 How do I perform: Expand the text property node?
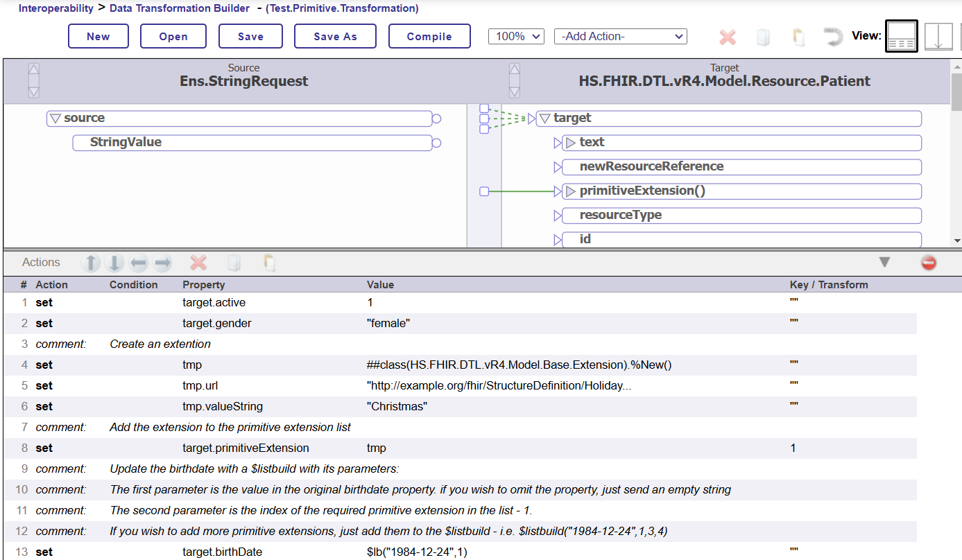pyautogui.click(x=570, y=143)
